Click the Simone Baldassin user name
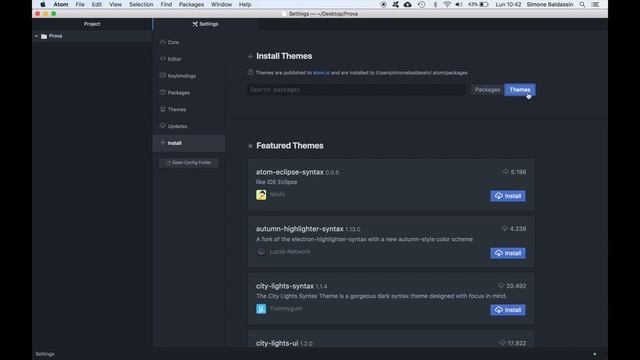Image resolution: width=640 pixels, height=360 pixels. pos(550,4)
